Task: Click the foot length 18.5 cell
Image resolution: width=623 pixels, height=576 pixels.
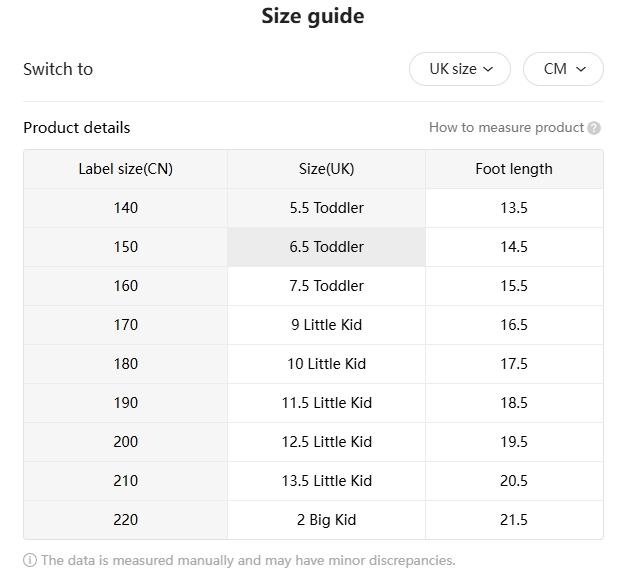Action: point(514,403)
